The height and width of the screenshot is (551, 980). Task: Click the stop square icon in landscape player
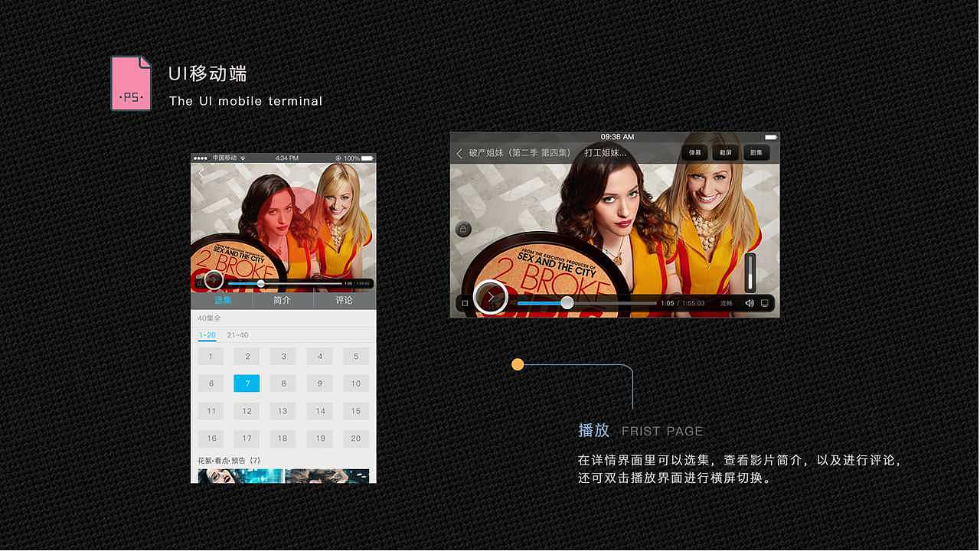(x=465, y=304)
